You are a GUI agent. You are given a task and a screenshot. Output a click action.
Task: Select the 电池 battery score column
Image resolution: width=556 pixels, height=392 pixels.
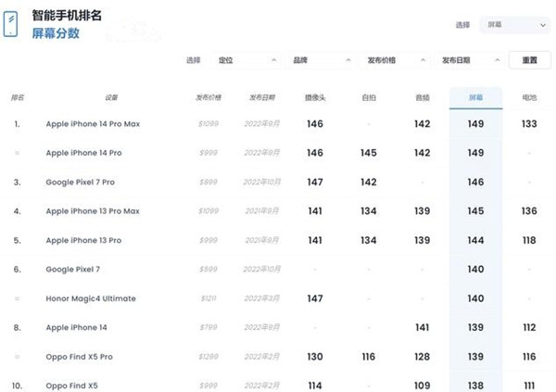529,97
